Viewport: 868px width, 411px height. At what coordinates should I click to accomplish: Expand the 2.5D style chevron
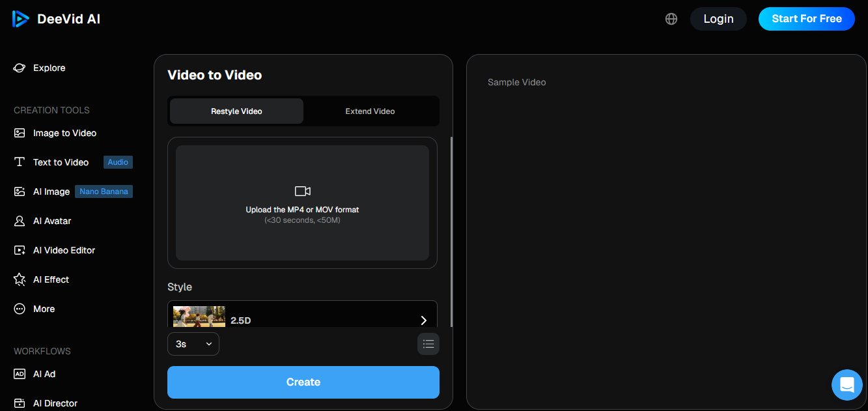pyautogui.click(x=423, y=320)
